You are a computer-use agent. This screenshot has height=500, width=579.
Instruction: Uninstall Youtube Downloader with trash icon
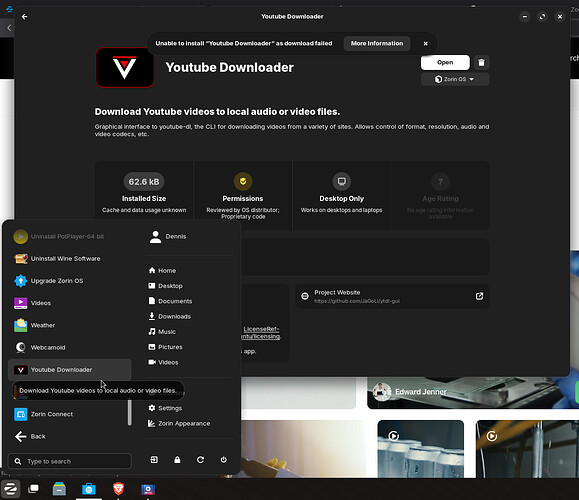point(481,62)
